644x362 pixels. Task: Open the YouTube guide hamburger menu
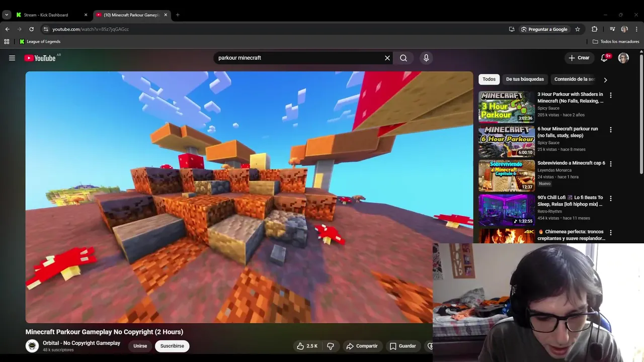12,58
